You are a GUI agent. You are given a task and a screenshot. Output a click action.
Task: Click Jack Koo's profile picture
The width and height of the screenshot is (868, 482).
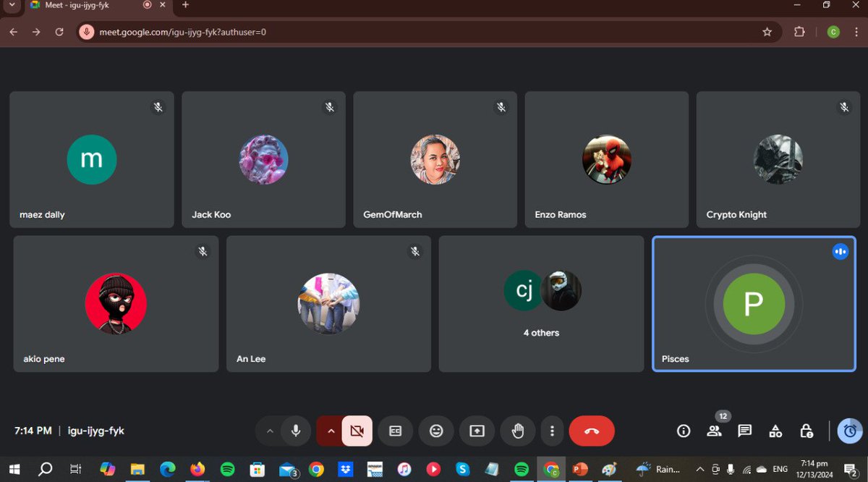click(264, 159)
